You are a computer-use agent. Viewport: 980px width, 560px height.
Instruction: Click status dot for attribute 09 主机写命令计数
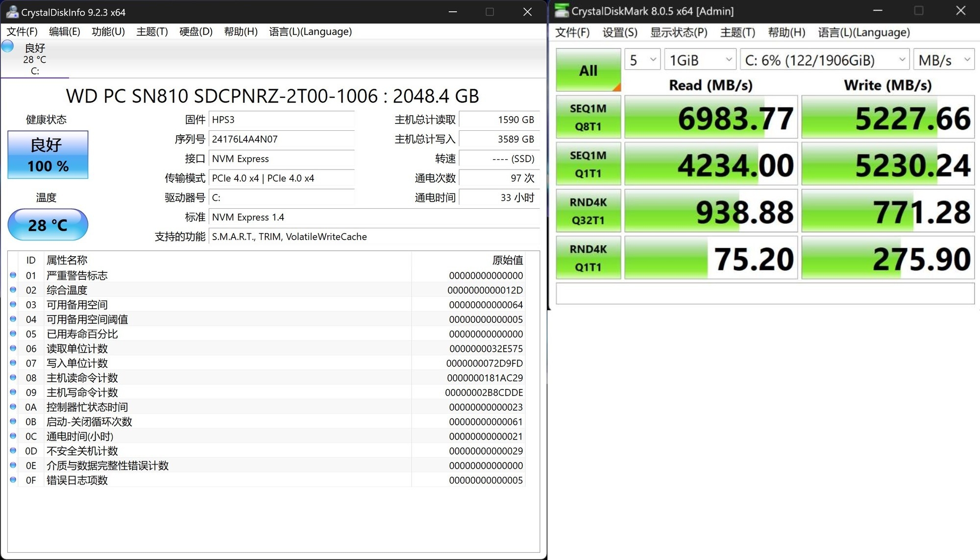coord(13,392)
